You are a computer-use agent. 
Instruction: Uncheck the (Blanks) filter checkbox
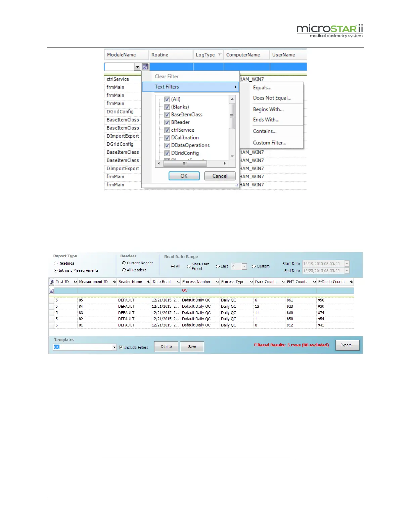167,107
